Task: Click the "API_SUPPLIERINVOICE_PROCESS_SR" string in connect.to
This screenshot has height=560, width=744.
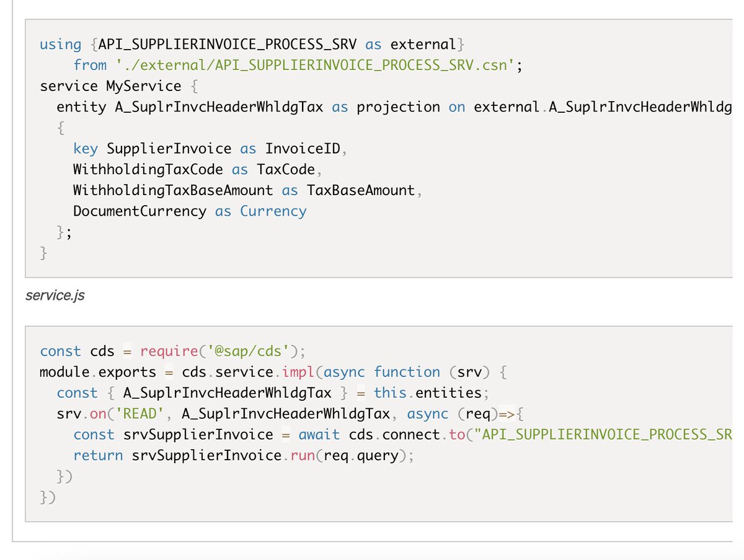Action: click(603, 435)
